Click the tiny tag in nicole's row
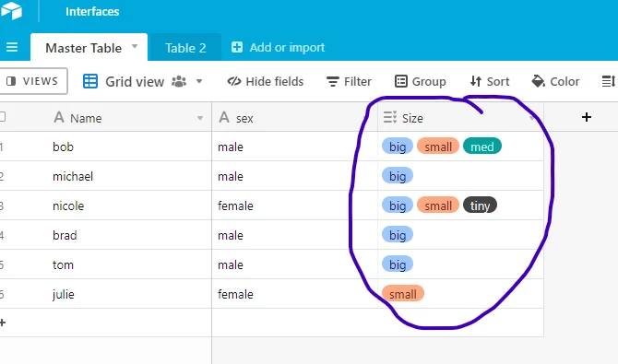The width and height of the screenshot is (618, 364). (480, 205)
